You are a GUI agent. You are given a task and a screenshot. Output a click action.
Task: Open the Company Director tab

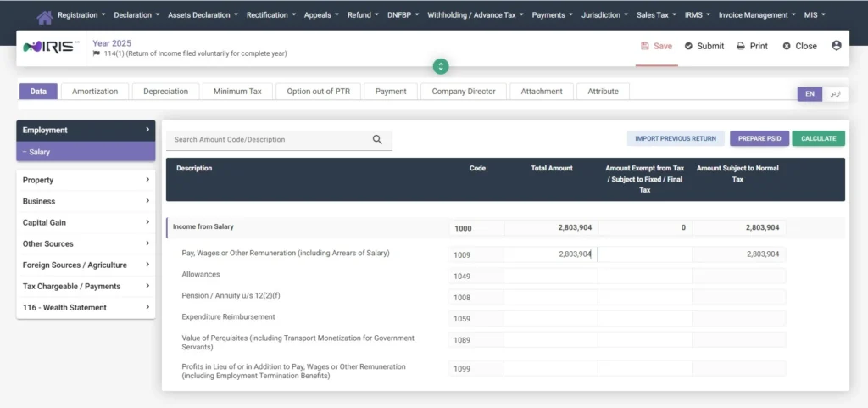click(x=464, y=92)
